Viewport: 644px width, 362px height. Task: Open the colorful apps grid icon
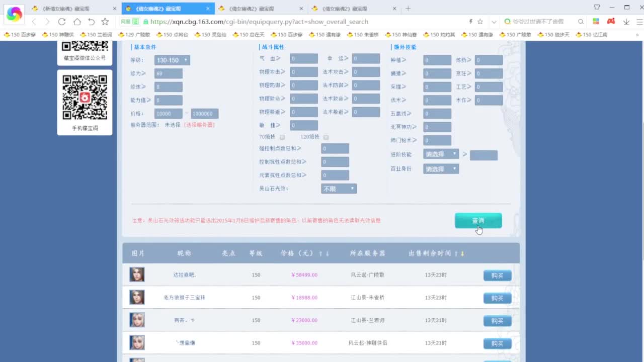pos(596,22)
